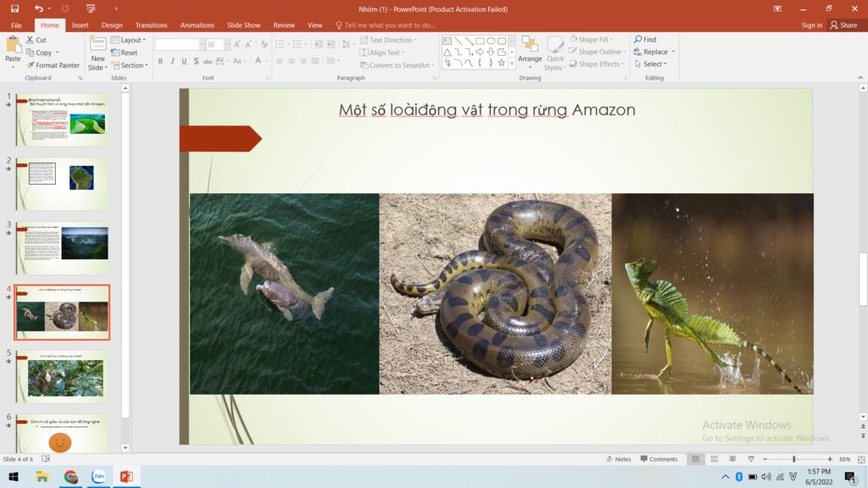
Task: Open the Quick Styles gallery
Action: click(x=554, y=53)
